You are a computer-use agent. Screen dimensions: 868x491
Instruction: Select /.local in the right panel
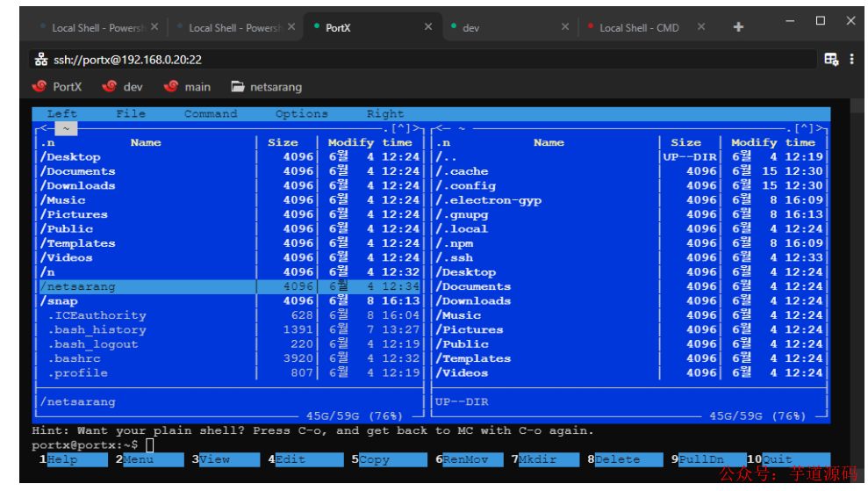pos(629,229)
